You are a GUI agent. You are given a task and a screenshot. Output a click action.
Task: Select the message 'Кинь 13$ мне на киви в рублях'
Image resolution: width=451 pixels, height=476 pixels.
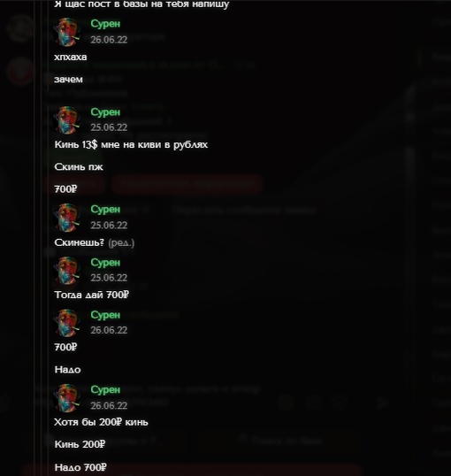coord(131,144)
